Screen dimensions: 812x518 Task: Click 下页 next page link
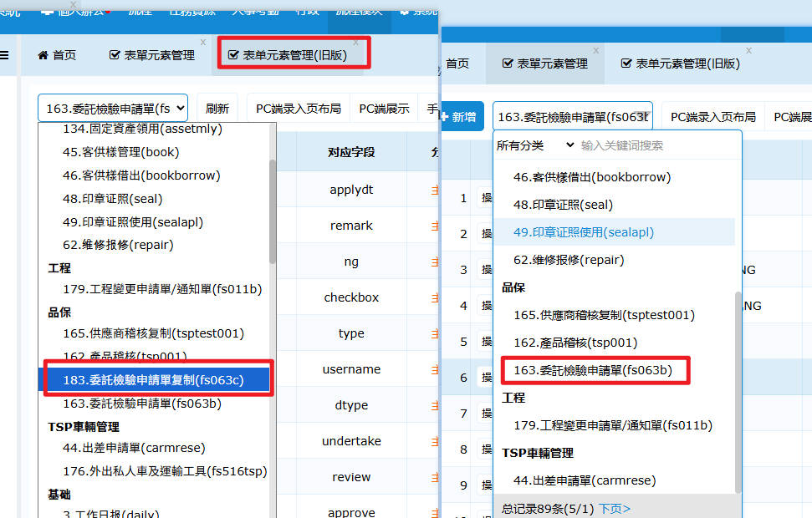(x=615, y=508)
